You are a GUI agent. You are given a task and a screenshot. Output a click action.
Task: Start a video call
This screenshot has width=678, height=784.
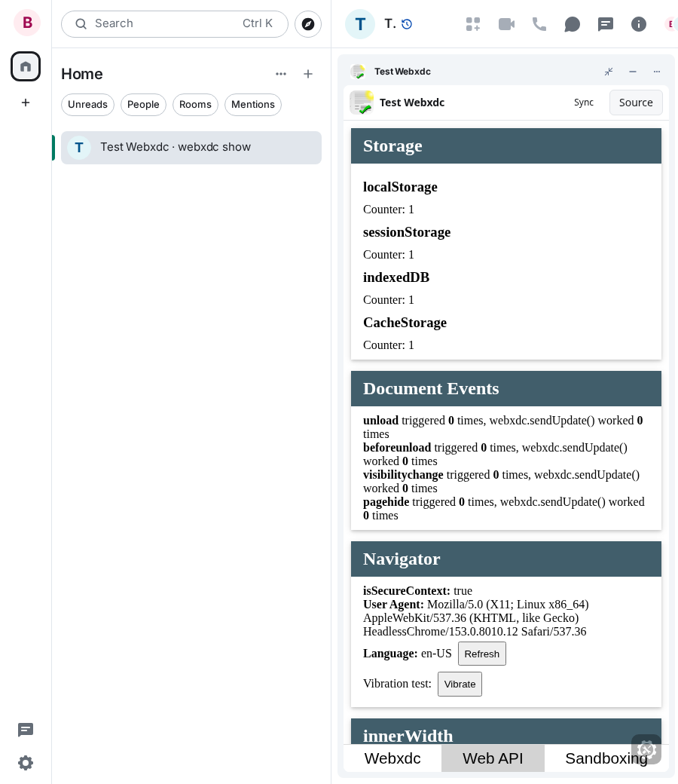pos(507,24)
